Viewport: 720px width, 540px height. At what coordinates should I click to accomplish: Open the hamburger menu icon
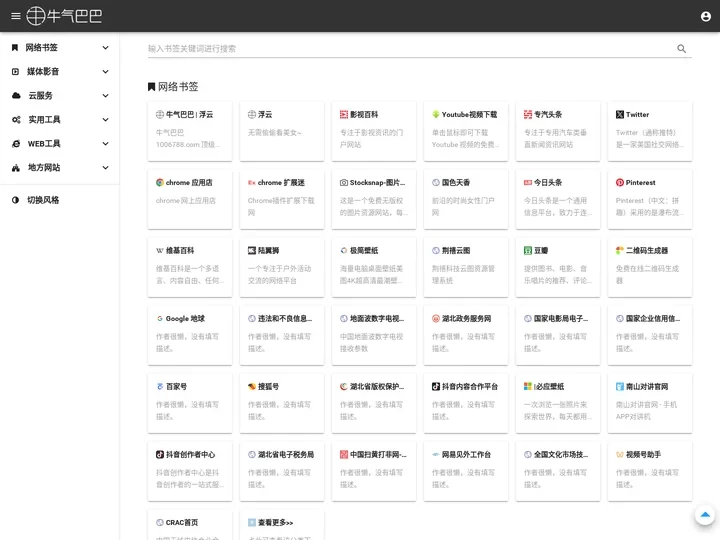(x=16, y=16)
